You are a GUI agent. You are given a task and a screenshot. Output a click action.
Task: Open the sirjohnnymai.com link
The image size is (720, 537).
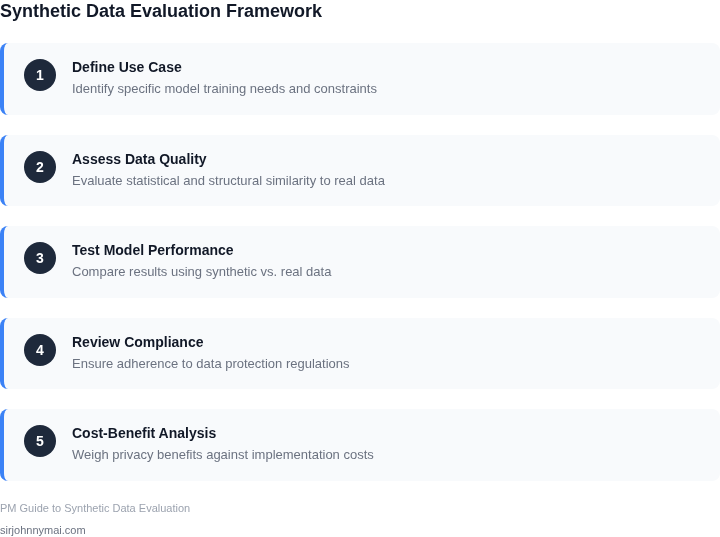[43, 530]
